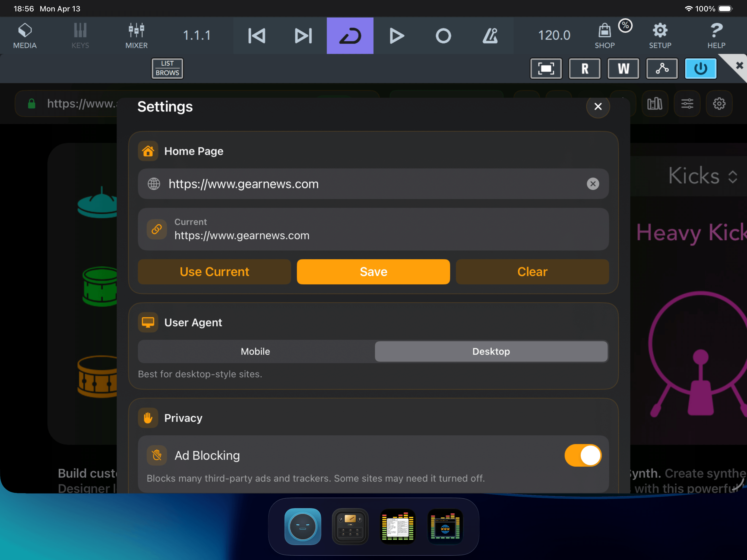Click the globe icon in URL field
The width and height of the screenshot is (747, 560).
(154, 184)
